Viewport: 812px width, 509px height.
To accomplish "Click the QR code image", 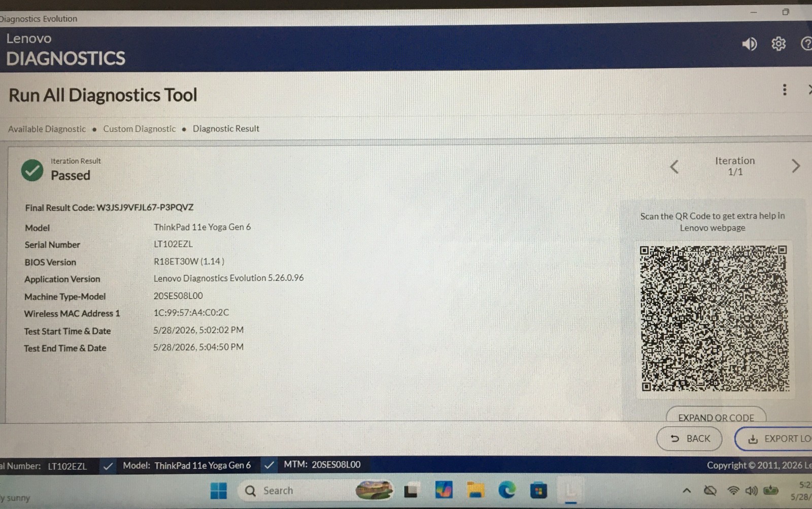I will [714, 319].
